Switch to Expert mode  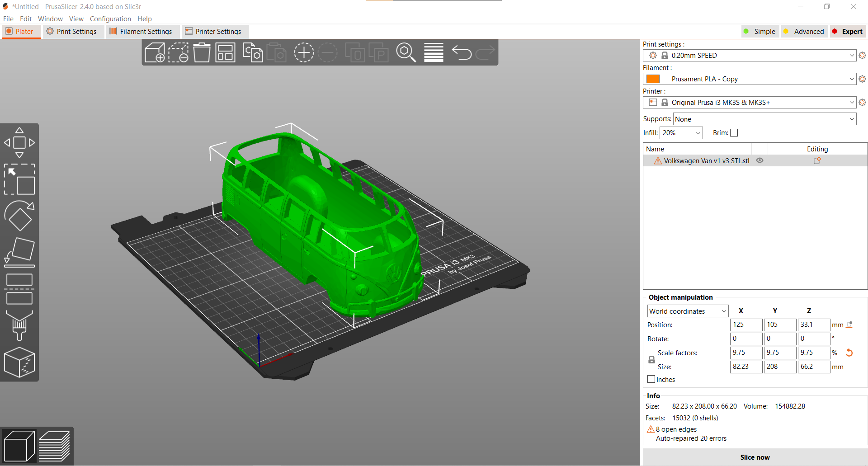coord(848,31)
